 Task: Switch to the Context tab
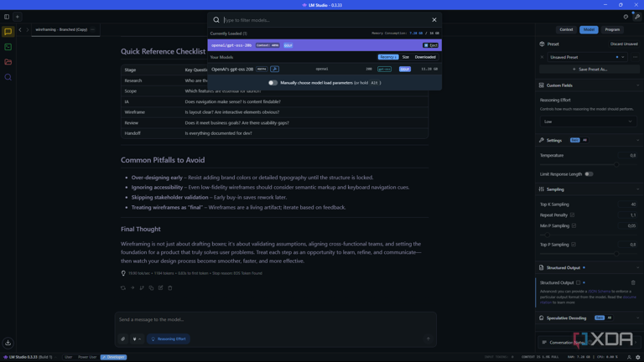(x=566, y=29)
